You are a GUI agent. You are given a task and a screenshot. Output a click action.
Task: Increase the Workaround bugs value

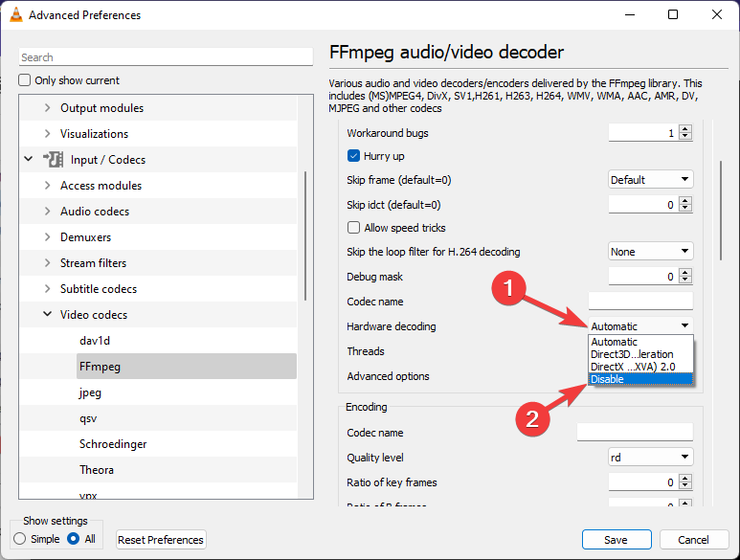pyautogui.click(x=685, y=129)
